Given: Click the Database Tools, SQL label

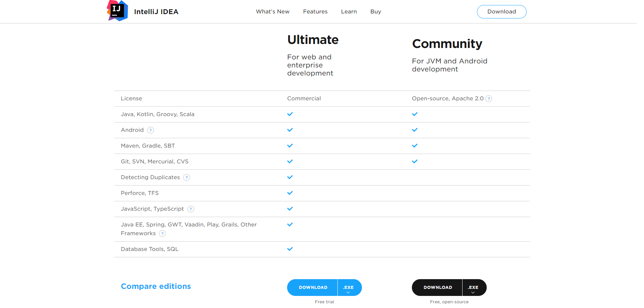Looking at the screenshot, I should [150, 249].
